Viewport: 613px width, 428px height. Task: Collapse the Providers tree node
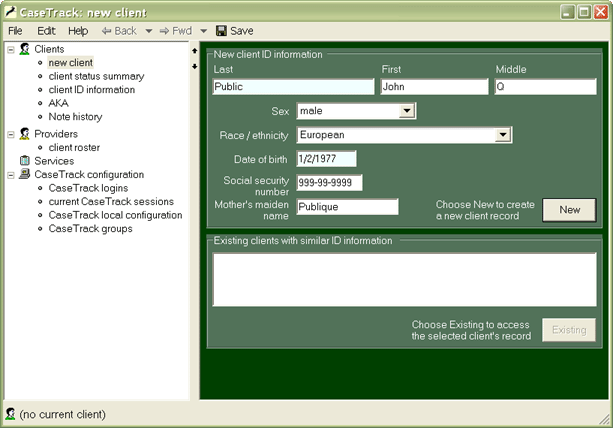click(11, 134)
